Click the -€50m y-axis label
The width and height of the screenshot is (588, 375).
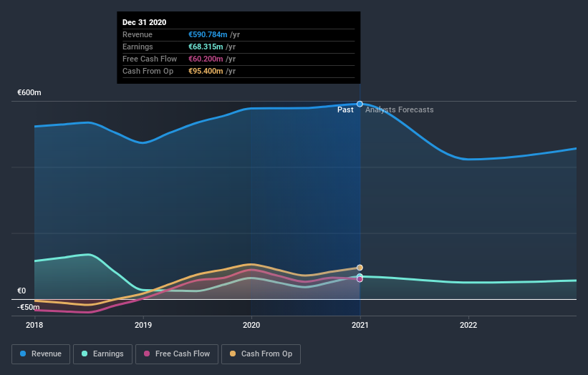pyautogui.click(x=29, y=307)
